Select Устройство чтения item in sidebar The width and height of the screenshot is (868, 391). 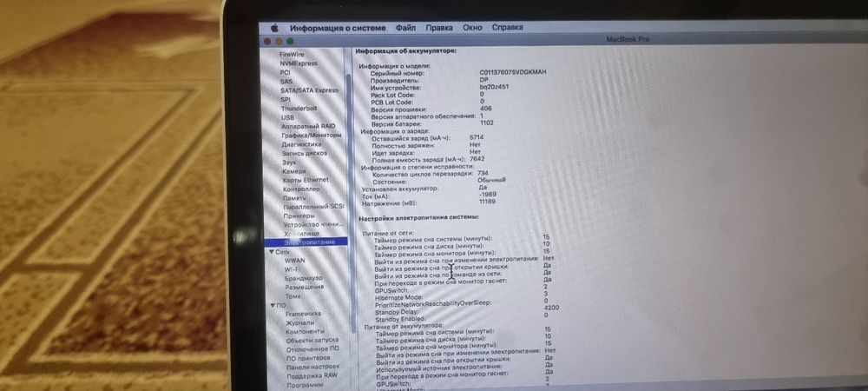point(313,224)
